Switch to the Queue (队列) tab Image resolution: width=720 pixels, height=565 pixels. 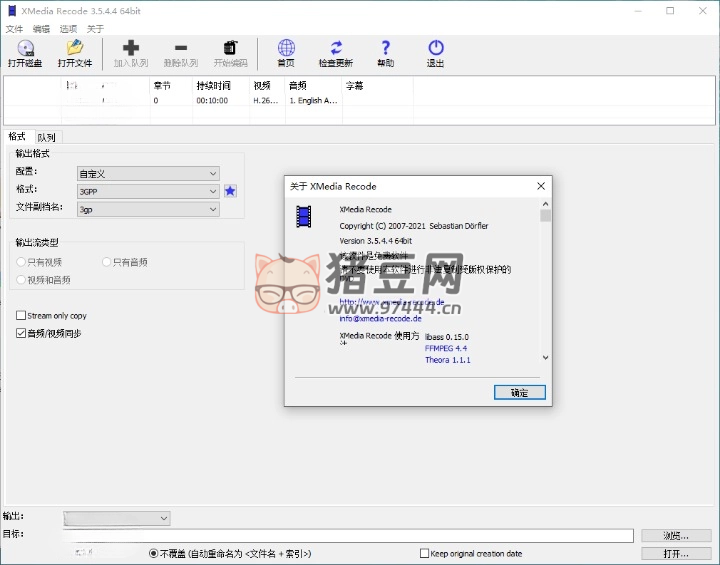click(x=47, y=137)
